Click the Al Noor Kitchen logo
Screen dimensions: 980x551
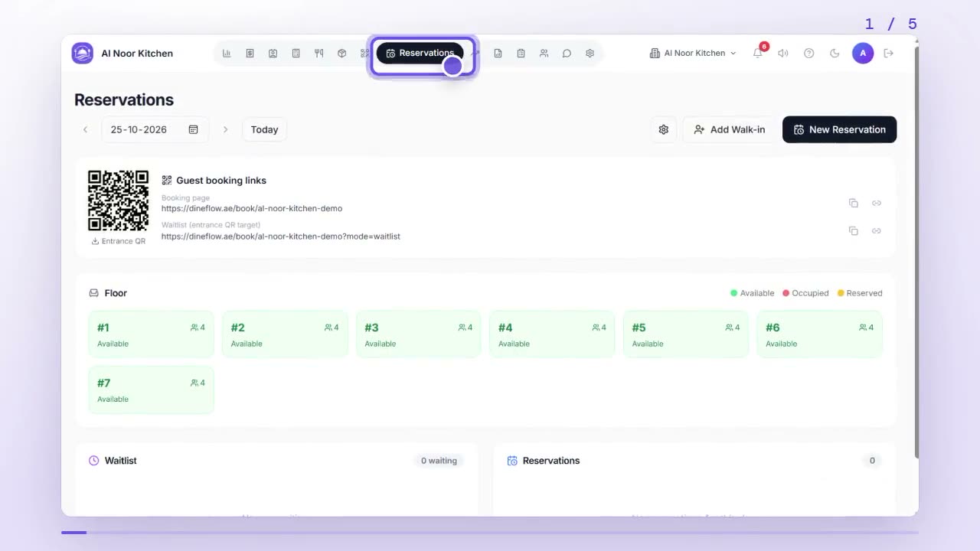click(x=83, y=54)
